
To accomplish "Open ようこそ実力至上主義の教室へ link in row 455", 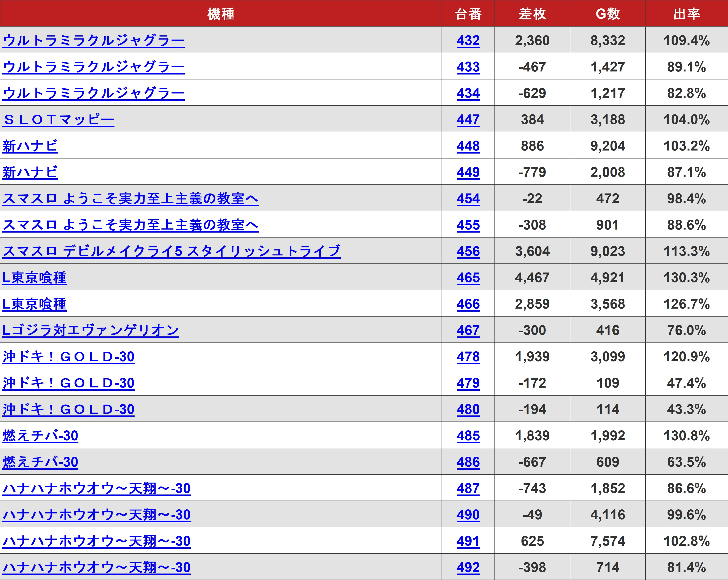I will [x=130, y=225].
